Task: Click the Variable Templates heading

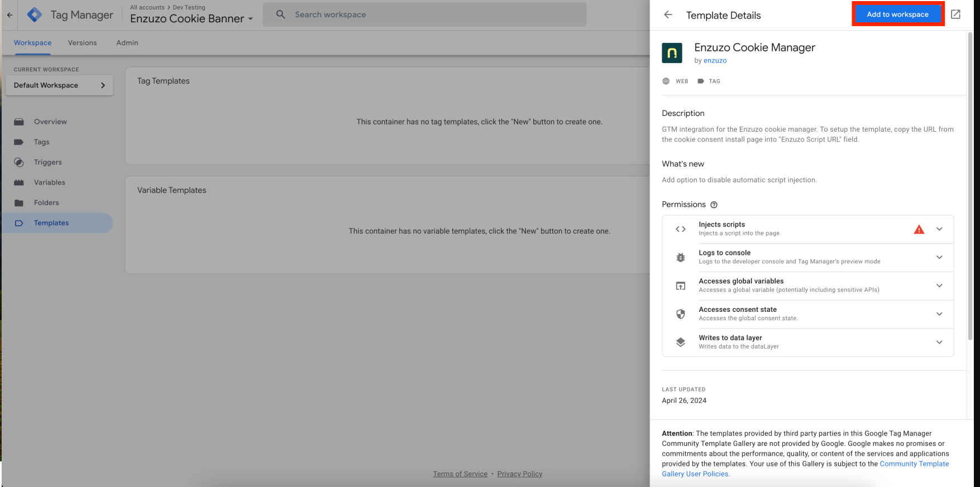Action: pos(172,190)
